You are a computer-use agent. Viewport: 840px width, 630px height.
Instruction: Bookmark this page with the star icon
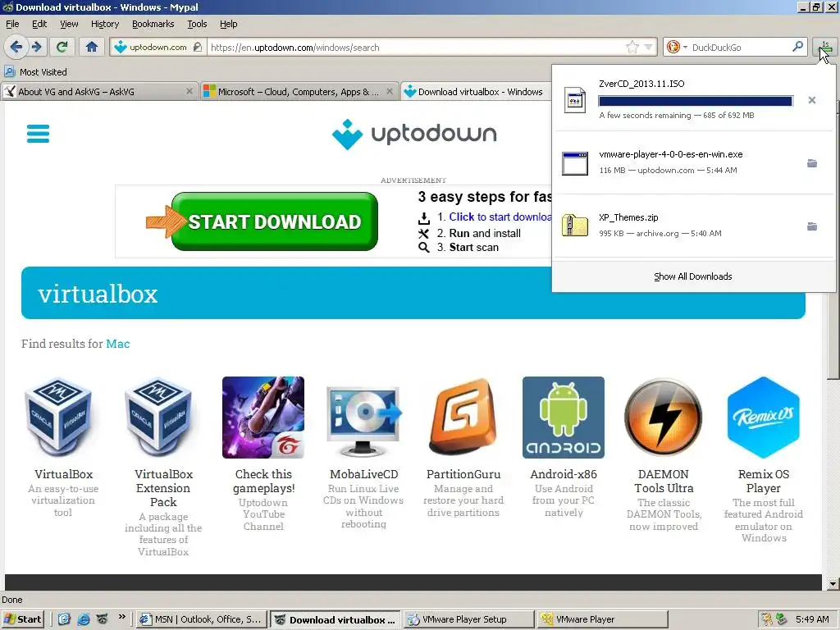point(632,47)
